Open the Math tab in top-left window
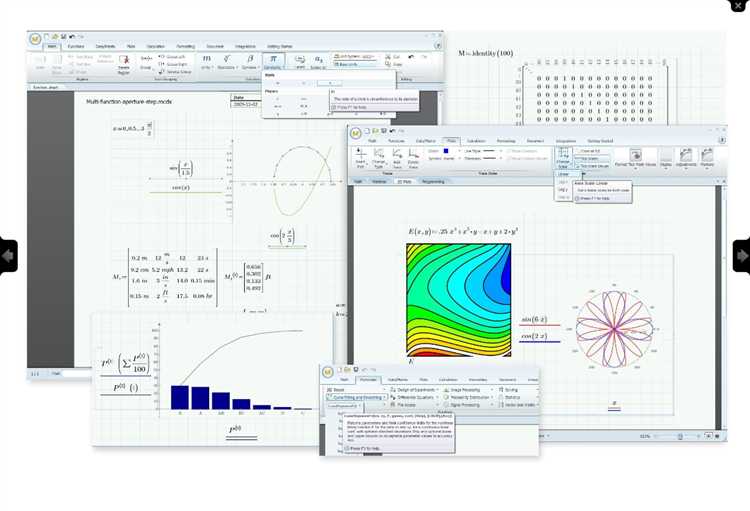The height and width of the screenshot is (511, 750). 52,46
